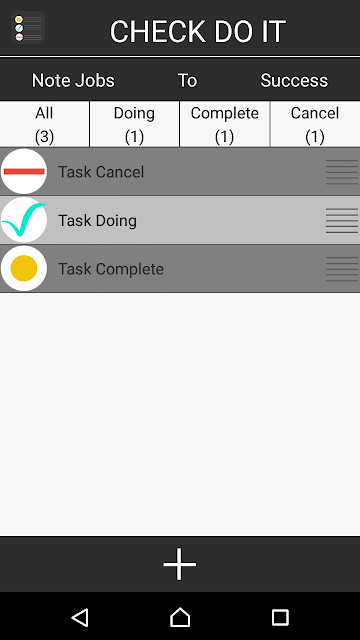Toggle the yellow circle status icon
Screen dimensions: 360x640
tap(24, 268)
